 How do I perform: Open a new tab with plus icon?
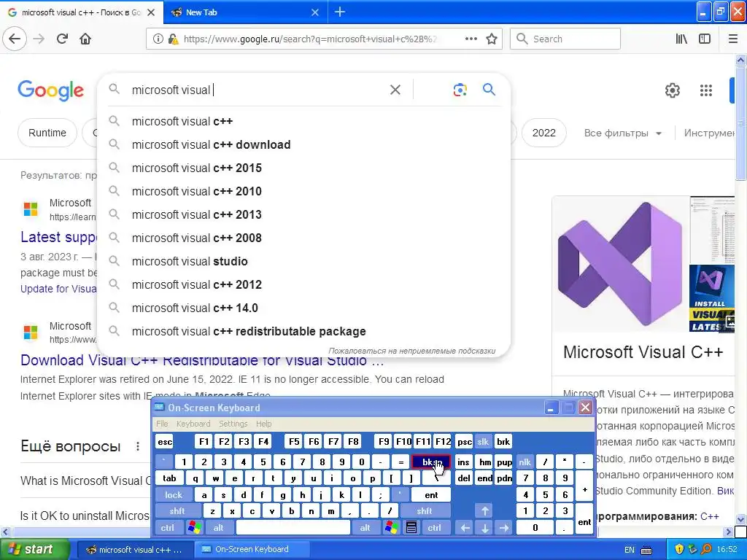point(340,12)
